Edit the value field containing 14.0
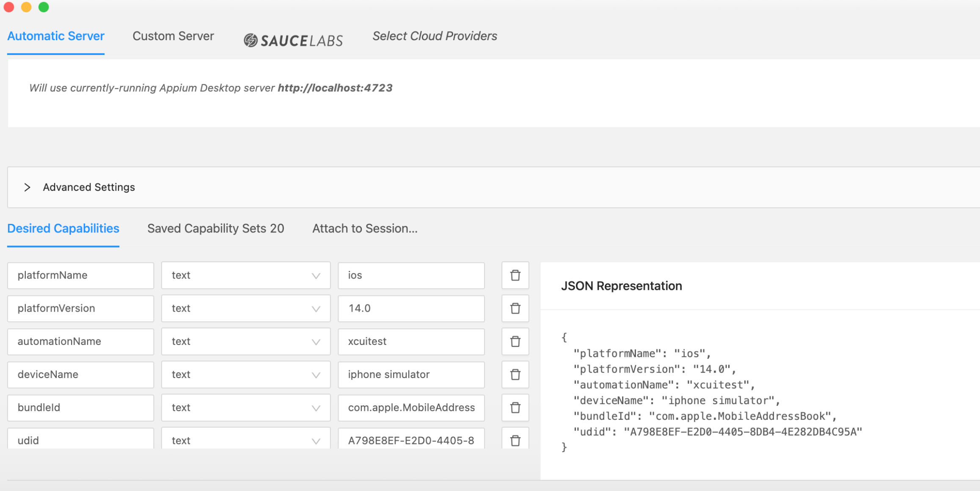980x491 pixels. click(x=411, y=308)
